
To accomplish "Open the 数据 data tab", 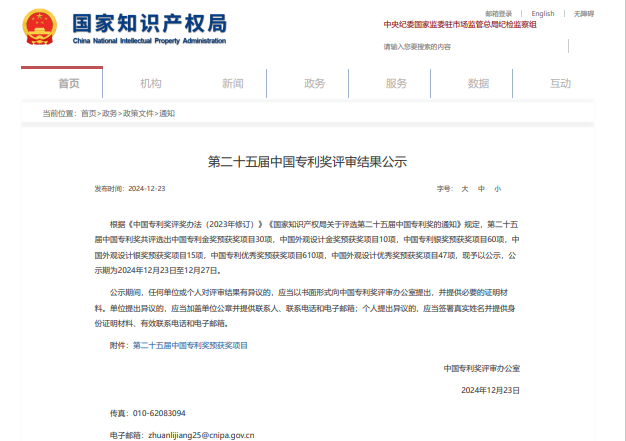I will coord(478,83).
